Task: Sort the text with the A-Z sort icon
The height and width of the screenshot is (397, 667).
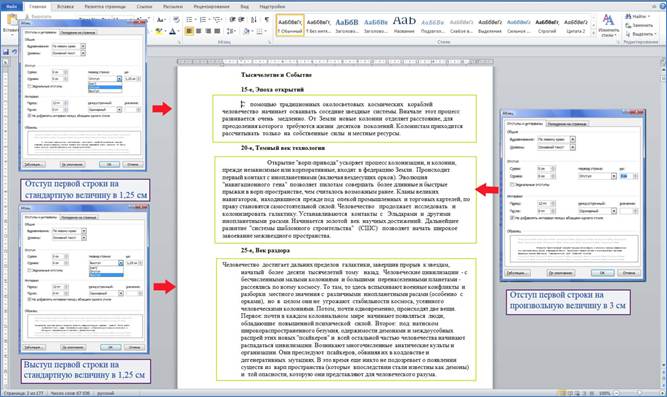Action: pyautogui.click(x=254, y=20)
